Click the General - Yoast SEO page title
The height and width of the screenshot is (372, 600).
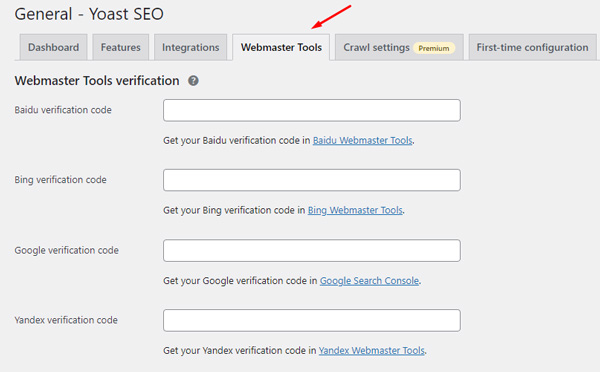(89, 14)
